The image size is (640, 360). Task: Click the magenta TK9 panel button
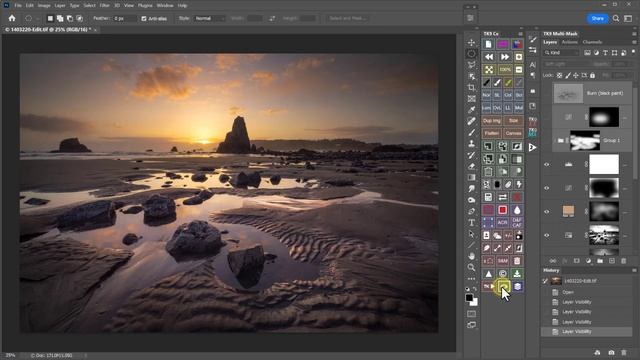pyautogui.click(x=503, y=44)
